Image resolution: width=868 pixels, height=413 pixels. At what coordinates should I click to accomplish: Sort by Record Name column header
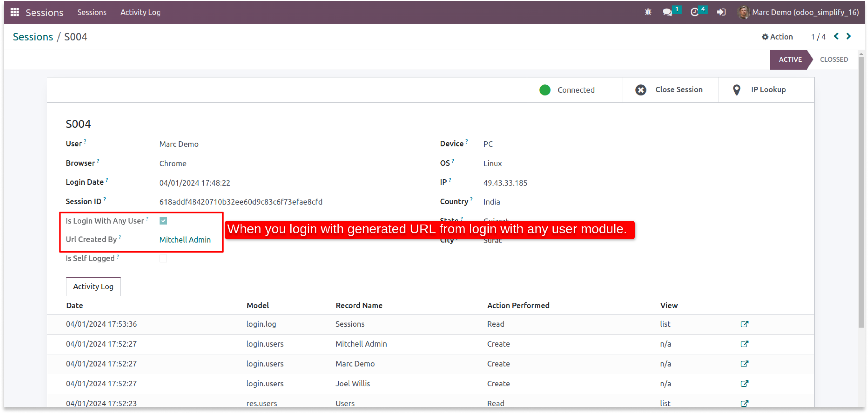coord(359,305)
